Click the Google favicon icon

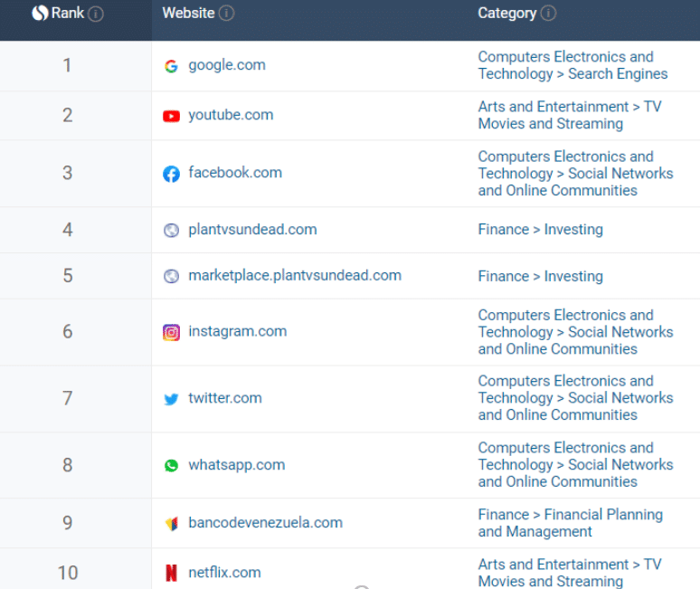click(171, 66)
